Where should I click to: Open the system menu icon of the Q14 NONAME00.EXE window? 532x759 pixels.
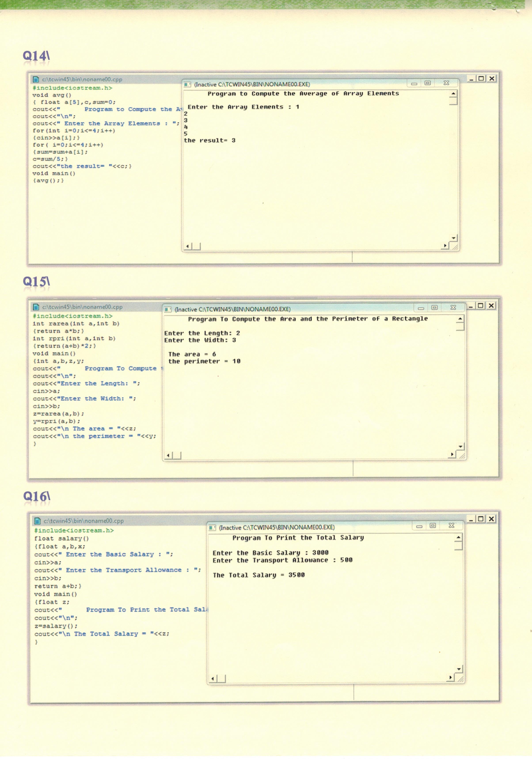tap(187, 84)
